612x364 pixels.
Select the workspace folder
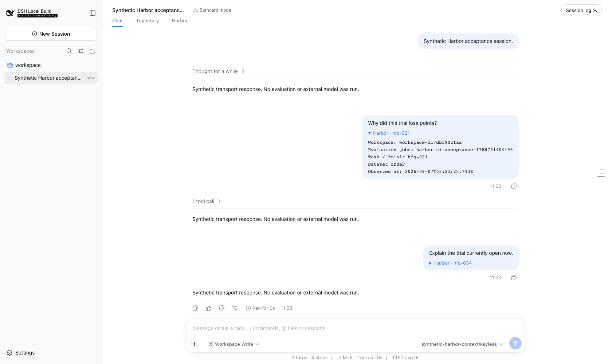(x=51, y=65)
